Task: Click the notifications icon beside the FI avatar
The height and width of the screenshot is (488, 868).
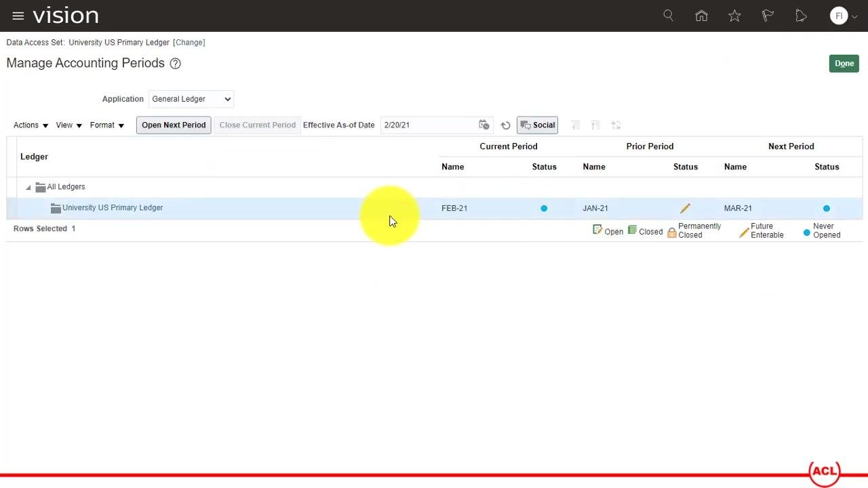Action: click(801, 16)
